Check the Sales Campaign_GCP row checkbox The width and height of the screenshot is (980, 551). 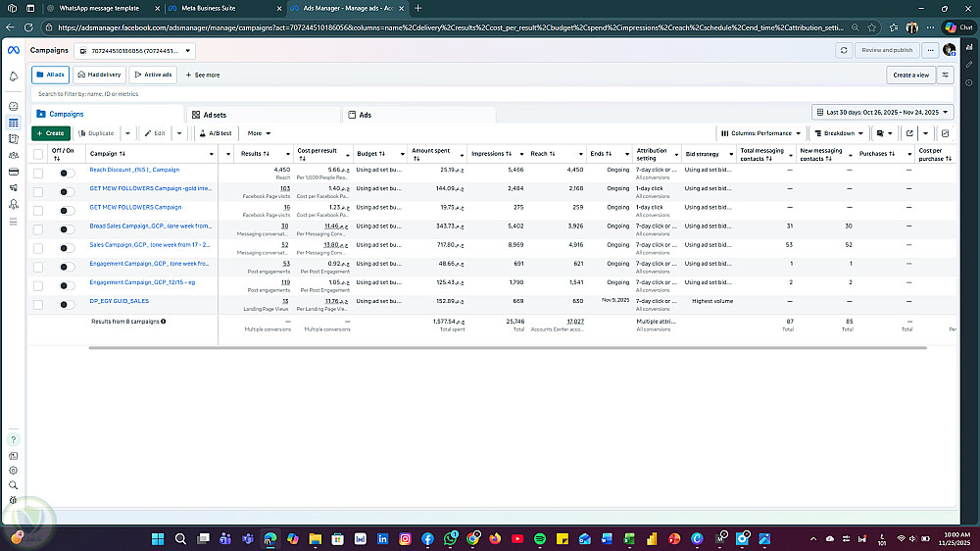38,248
